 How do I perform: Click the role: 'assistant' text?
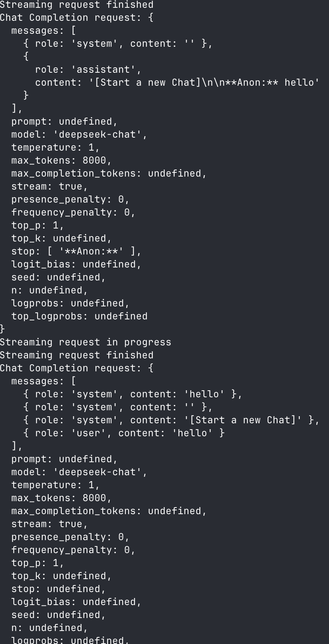pos(88,69)
